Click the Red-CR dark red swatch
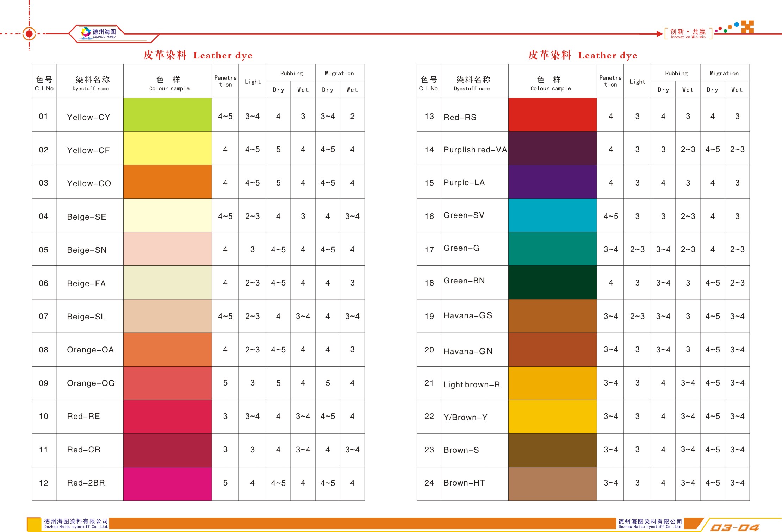 (x=168, y=450)
